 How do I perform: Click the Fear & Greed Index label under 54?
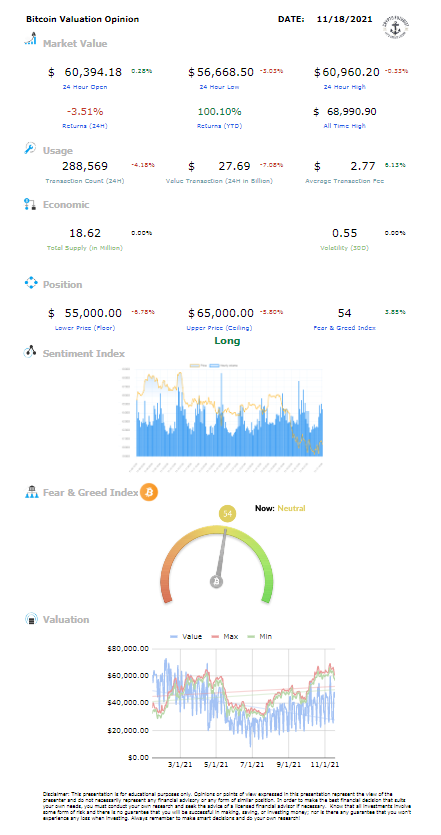(x=344, y=328)
